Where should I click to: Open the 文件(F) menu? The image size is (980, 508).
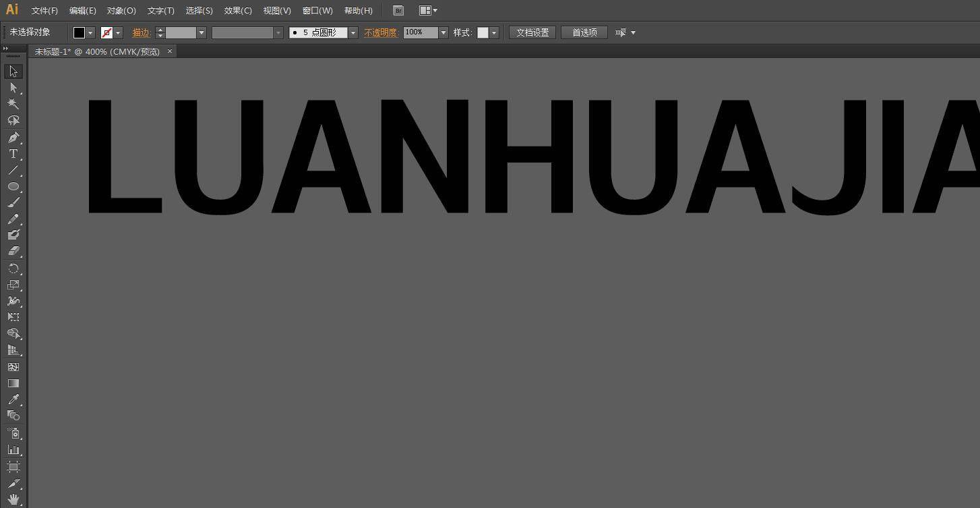pyautogui.click(x=44, y=11)
